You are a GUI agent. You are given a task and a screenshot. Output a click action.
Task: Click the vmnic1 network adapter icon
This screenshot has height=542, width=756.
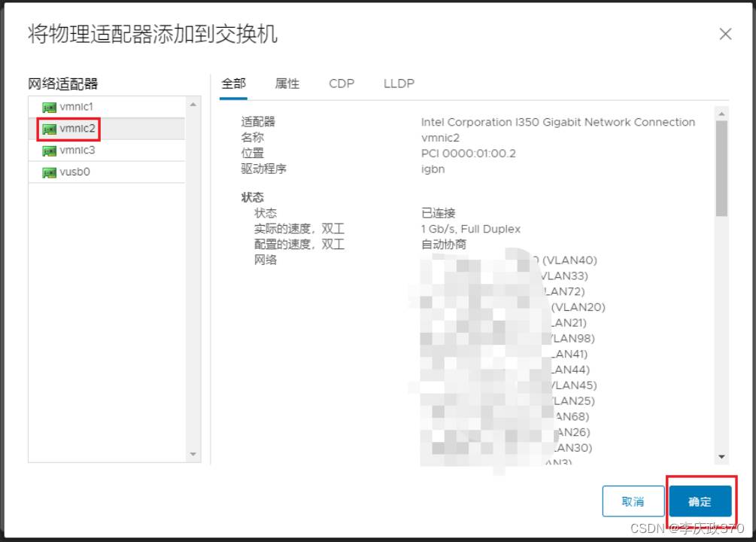tap(50, 107)
